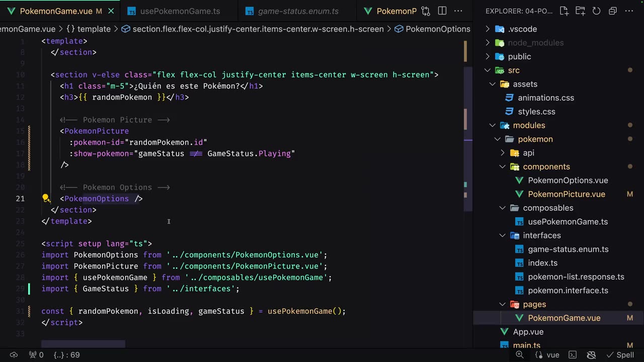Click the lightbulb code action on line 21
Image resolution: width=644 pixels, height=362 pixels.
45,199
